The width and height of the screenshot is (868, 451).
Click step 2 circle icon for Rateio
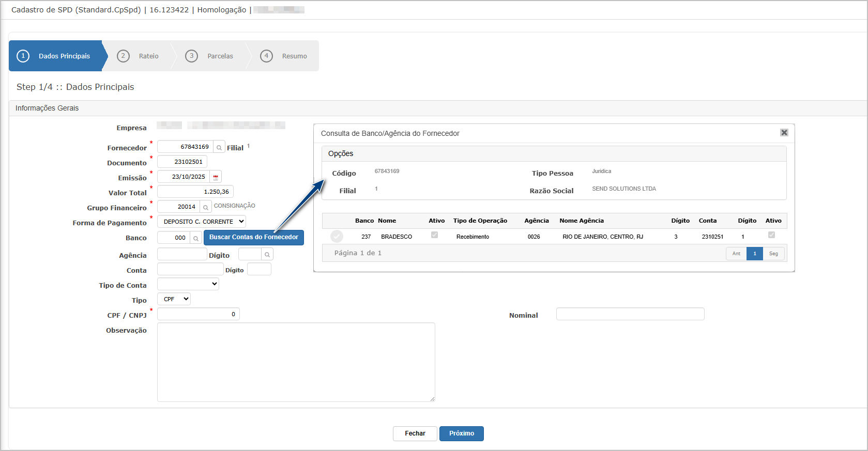[x=123, y=56]
